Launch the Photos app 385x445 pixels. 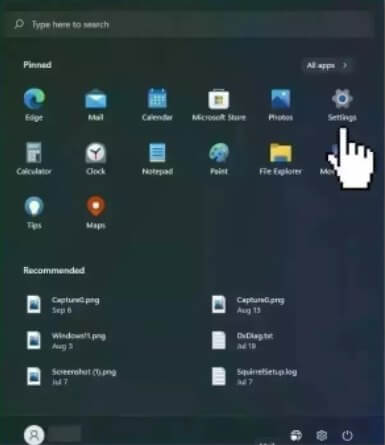(x=280, y=104)
